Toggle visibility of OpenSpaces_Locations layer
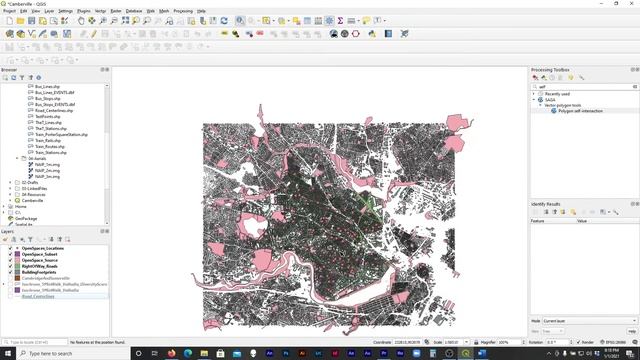 pyautogui.click(x=11, y=248)
